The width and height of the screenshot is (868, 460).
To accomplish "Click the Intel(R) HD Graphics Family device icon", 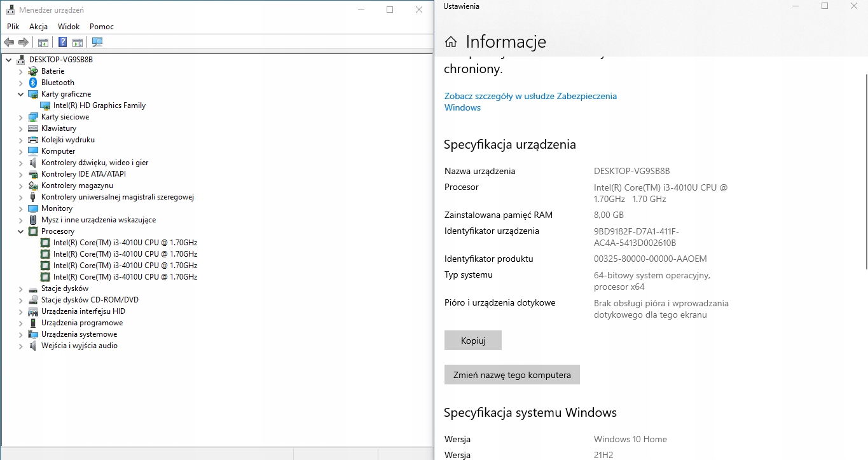I will point(45,105).
